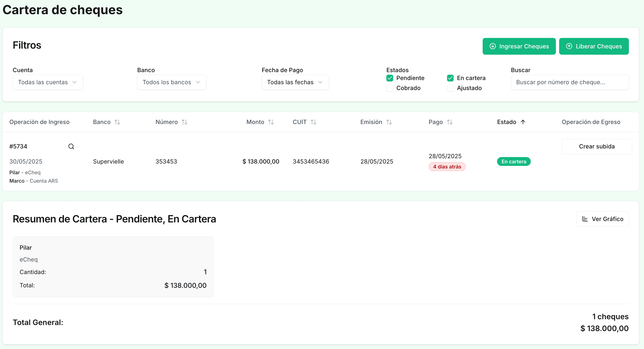Screen dimensions: 644x349
Task: Open the Todos los bancos dropdown
Action: [172, 82]
